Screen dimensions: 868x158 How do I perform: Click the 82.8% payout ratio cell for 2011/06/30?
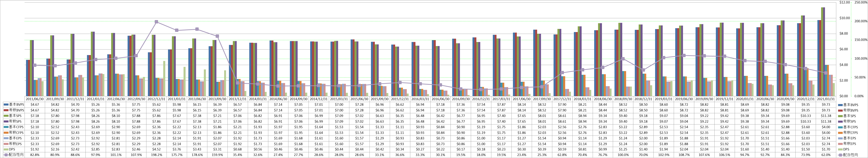click(35, 155)
